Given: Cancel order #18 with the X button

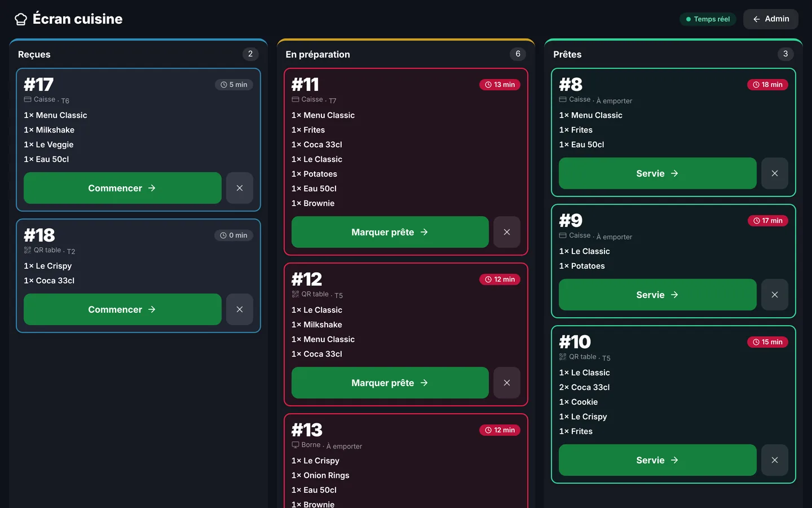Looking at the screenshot, I should [x=240, y=309].
